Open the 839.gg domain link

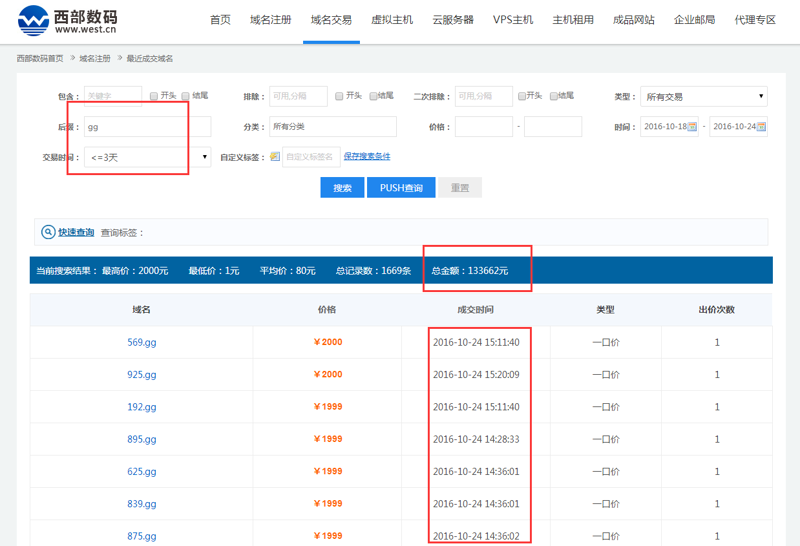tap(142, 504)
